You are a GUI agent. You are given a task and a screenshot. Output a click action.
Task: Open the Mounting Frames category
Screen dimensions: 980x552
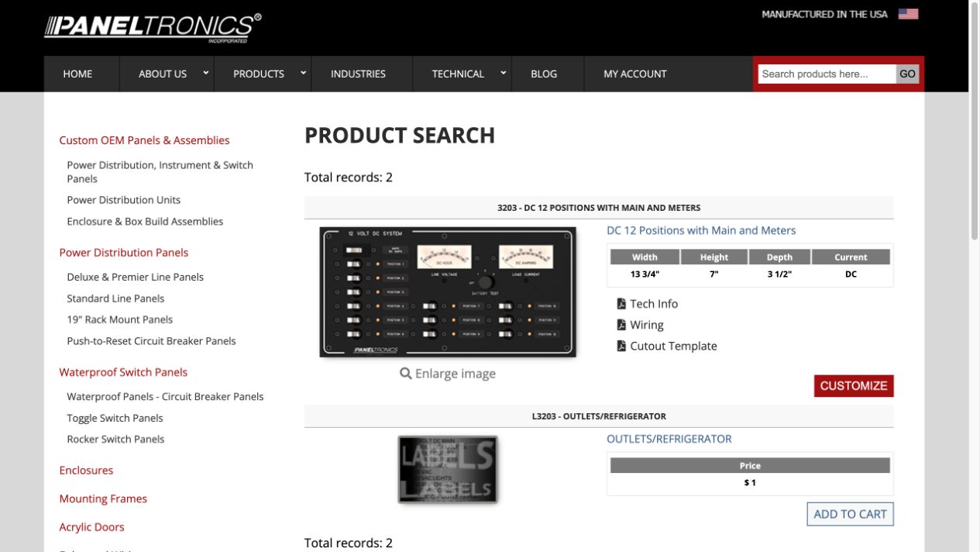103,499
